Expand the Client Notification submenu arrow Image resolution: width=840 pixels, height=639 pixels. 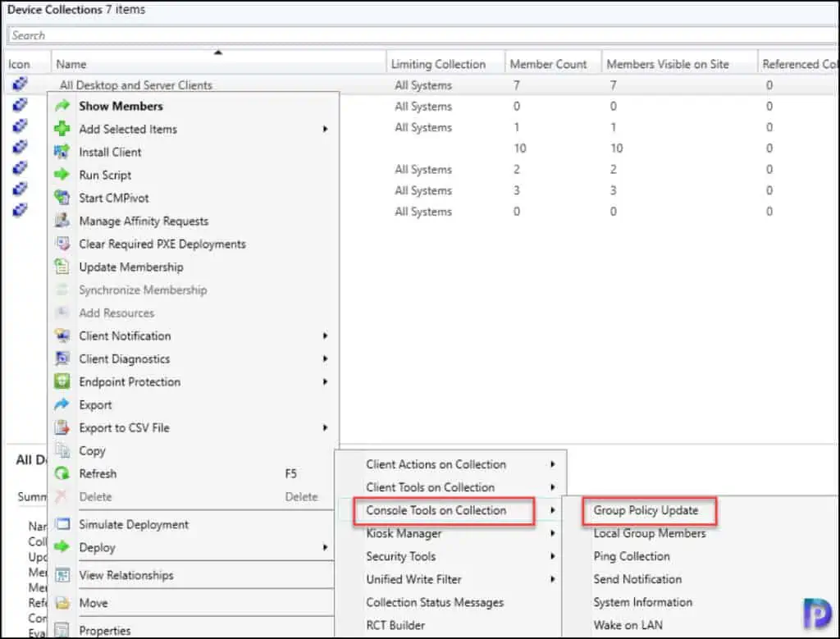coord(326,335)
